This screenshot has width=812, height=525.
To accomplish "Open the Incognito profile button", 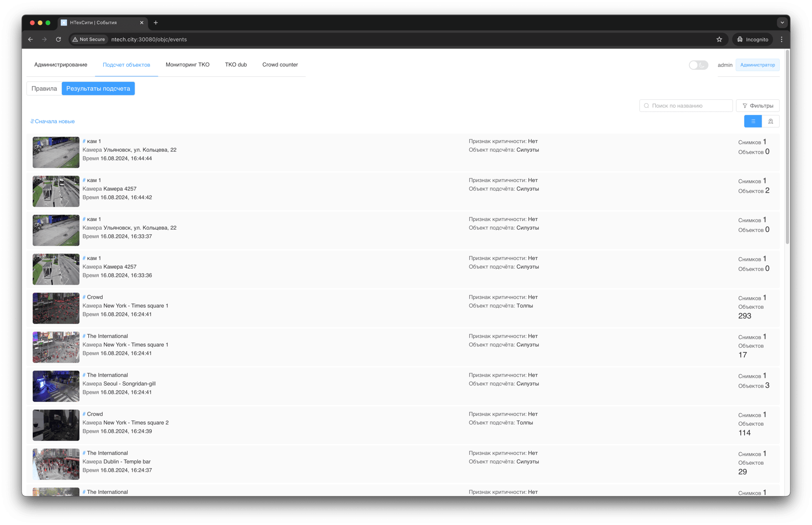I will coord(752,39).
